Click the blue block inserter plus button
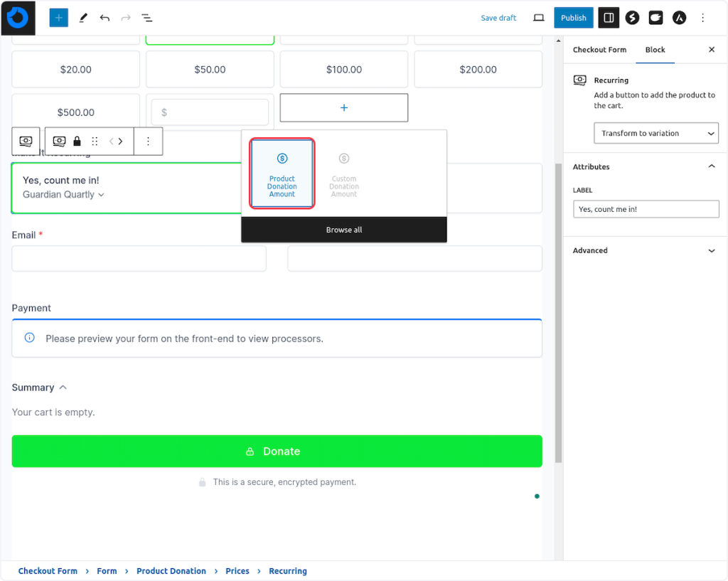Image resolution: width=728 pixels, height=581 pixels. pos(59,18)
